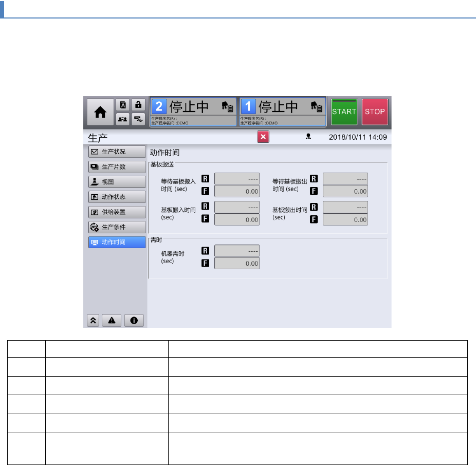Click R badge beside 基板搬入时间

point(206,206)
